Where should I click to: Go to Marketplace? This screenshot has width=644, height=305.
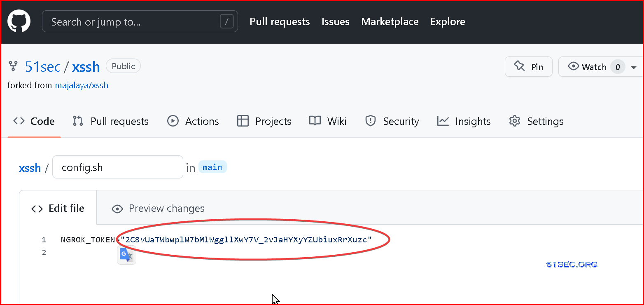390,21
